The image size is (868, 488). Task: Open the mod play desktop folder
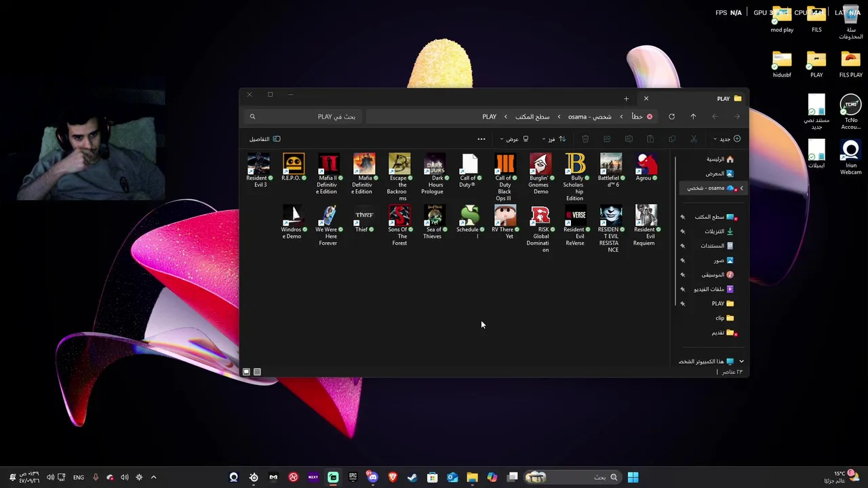(x=781, y=20)
